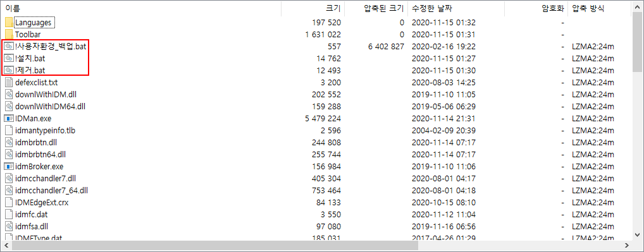Select the idmantypeinfo.tlb file icon
The height and width of the screenshot is (252, 644).
click(9, 130)
